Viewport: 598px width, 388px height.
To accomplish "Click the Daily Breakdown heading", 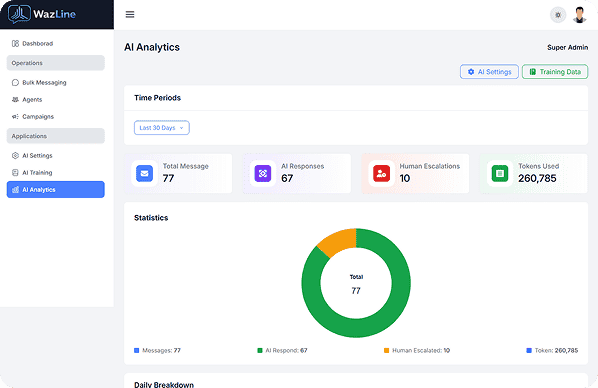I will pyautogui.click(x=164, y=385).
